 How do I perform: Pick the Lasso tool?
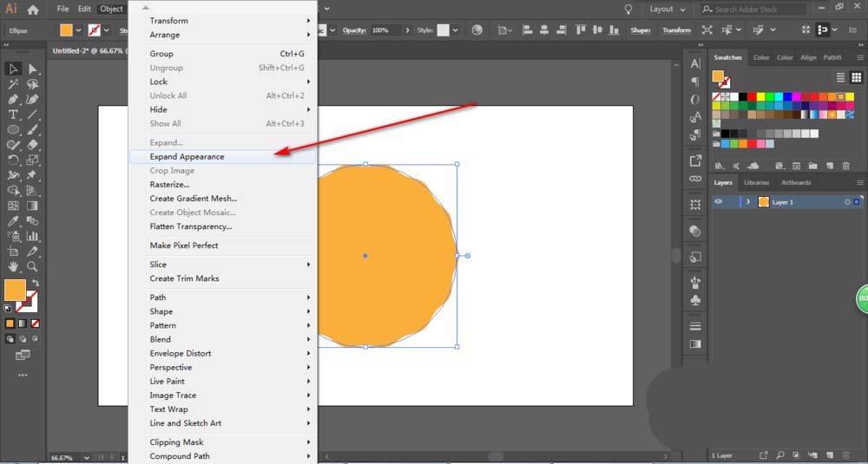coord(33,84)
